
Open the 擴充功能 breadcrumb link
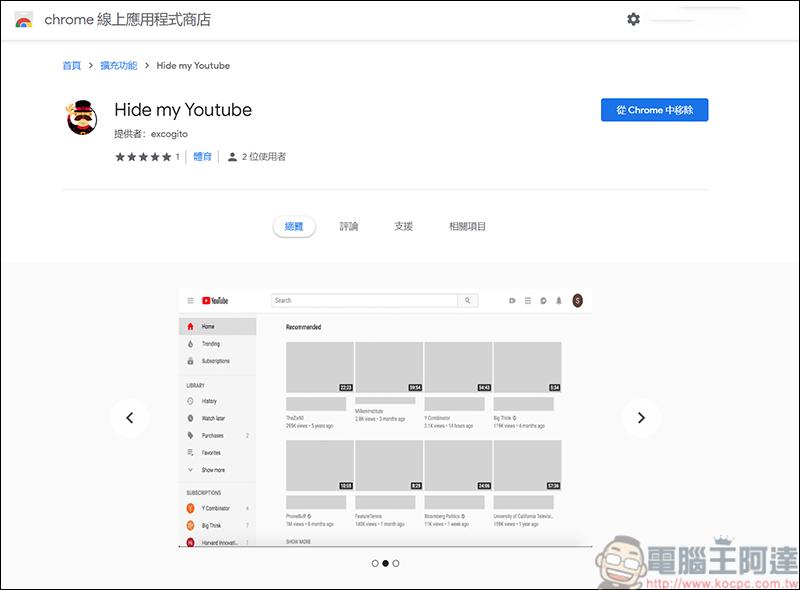click(x=118, y=65)
